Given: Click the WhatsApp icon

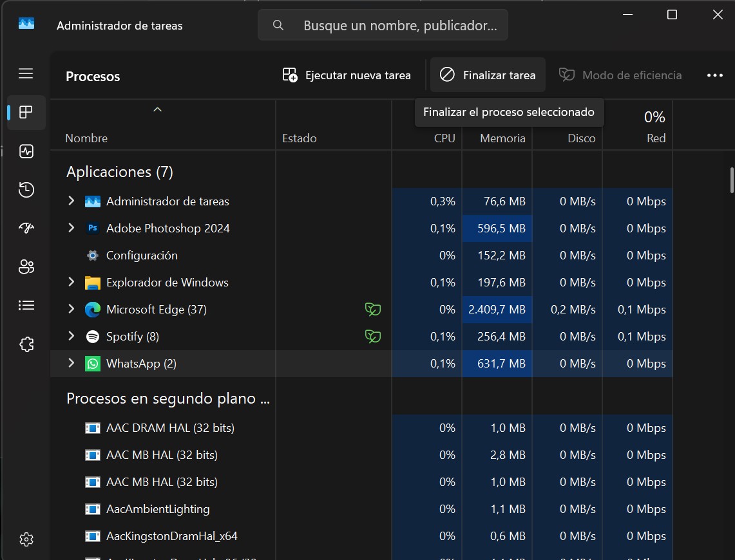Looking at the screenshot, I should point(93,364).
